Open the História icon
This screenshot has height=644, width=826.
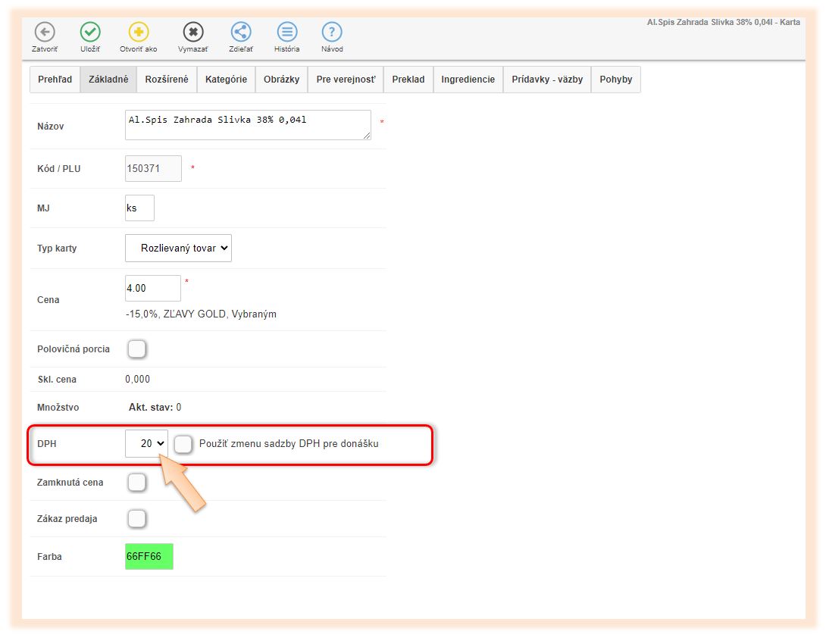(286, 32)
